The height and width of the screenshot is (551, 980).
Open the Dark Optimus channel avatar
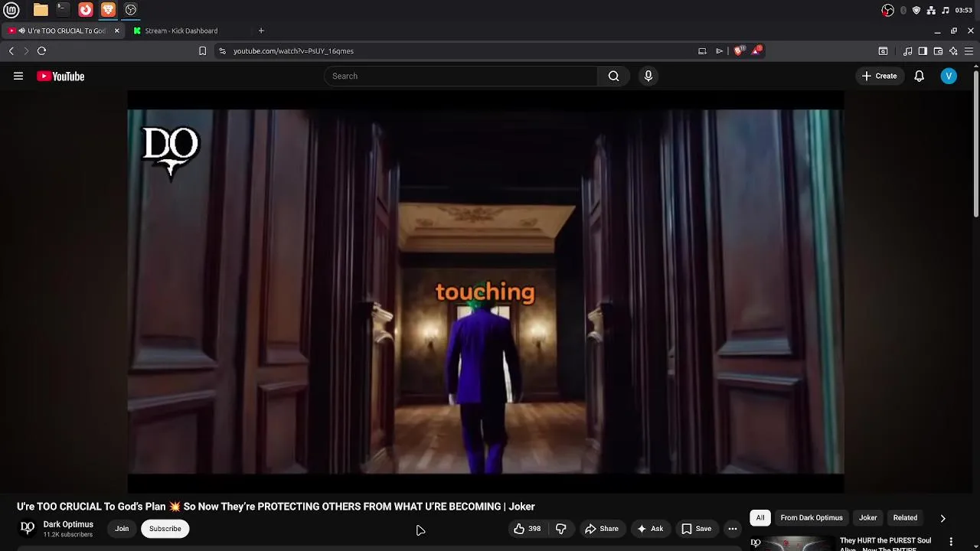pos(28,528)
